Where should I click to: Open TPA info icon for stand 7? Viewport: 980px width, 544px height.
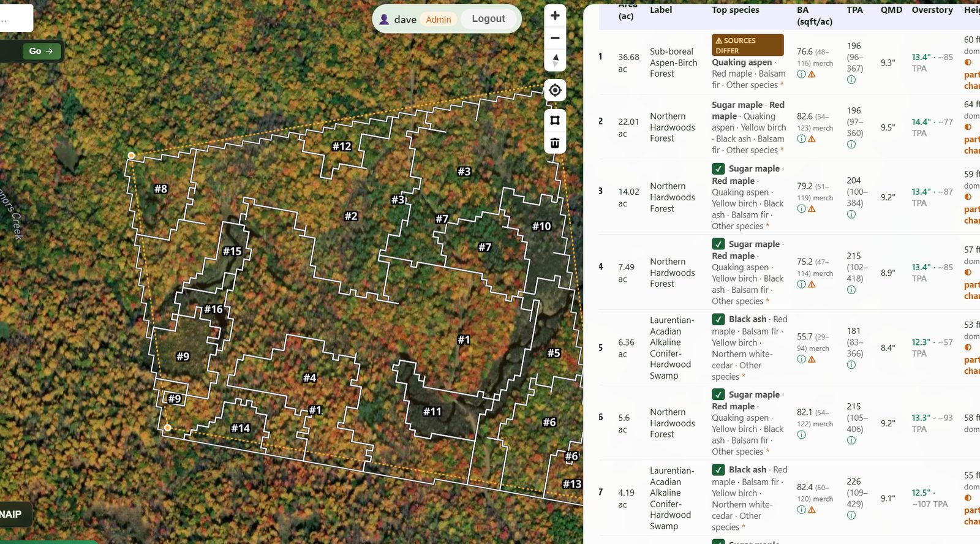pos(851,515)
